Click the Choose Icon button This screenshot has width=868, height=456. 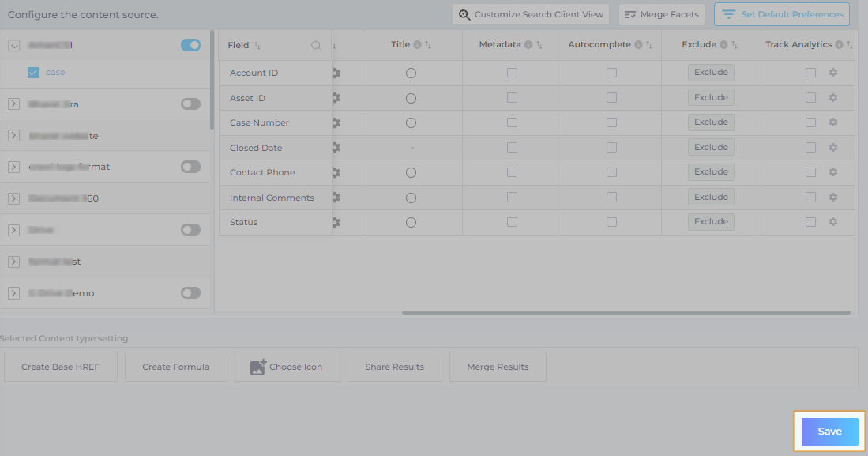tap(287, 367)
